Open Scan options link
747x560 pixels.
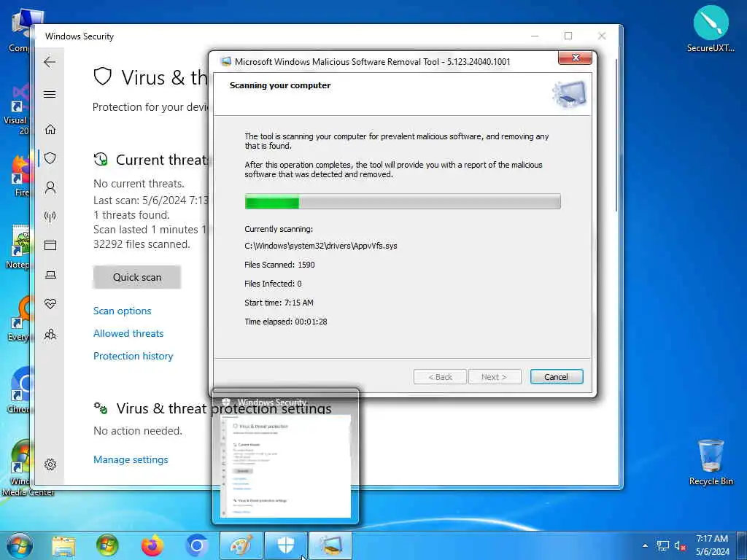pos(122,311)
